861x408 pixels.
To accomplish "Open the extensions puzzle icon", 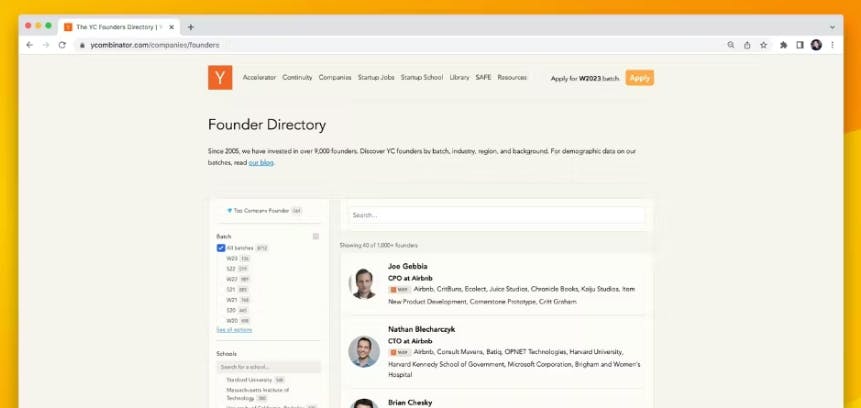I will tap(783, 45).
